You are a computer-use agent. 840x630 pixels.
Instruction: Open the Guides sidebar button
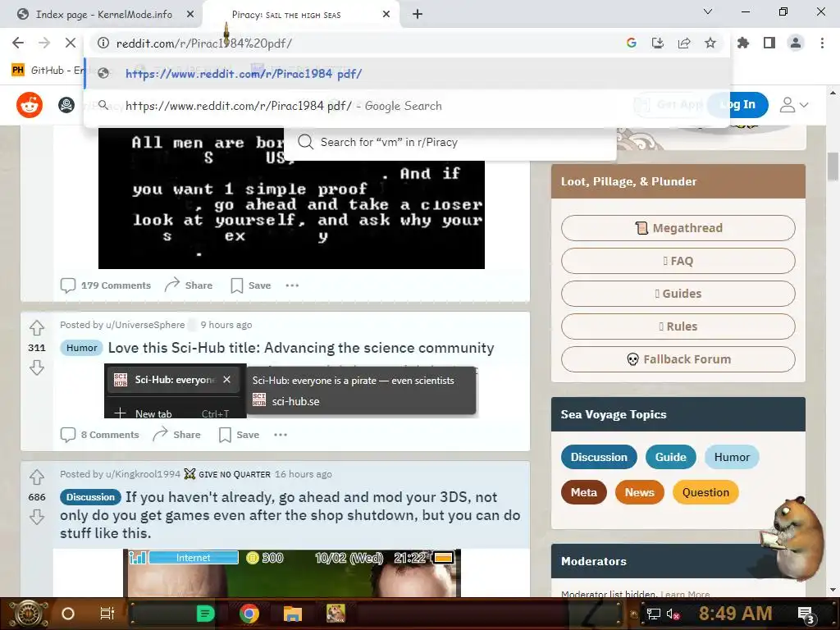(x=678, y=294)
